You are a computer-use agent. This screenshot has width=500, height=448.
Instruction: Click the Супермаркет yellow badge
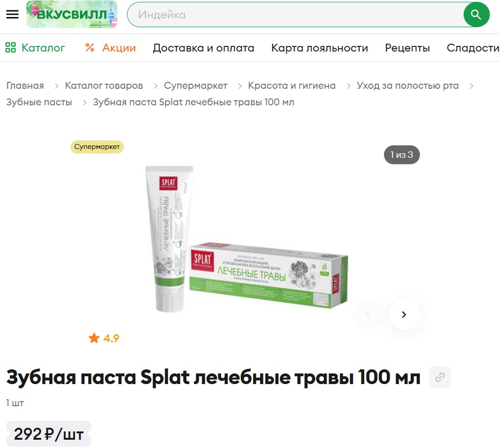(97, 147)
